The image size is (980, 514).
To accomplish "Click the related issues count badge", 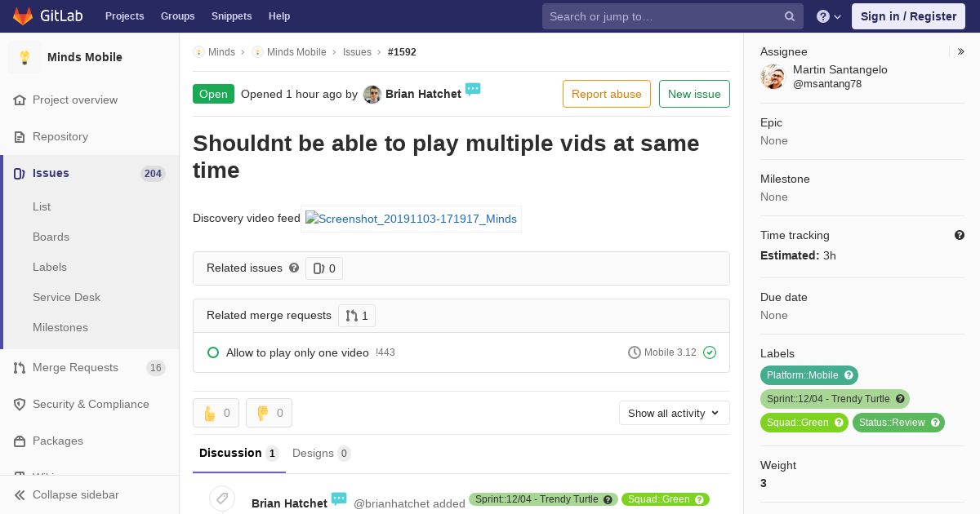I will pyautogui.click(x=324, y=268).
